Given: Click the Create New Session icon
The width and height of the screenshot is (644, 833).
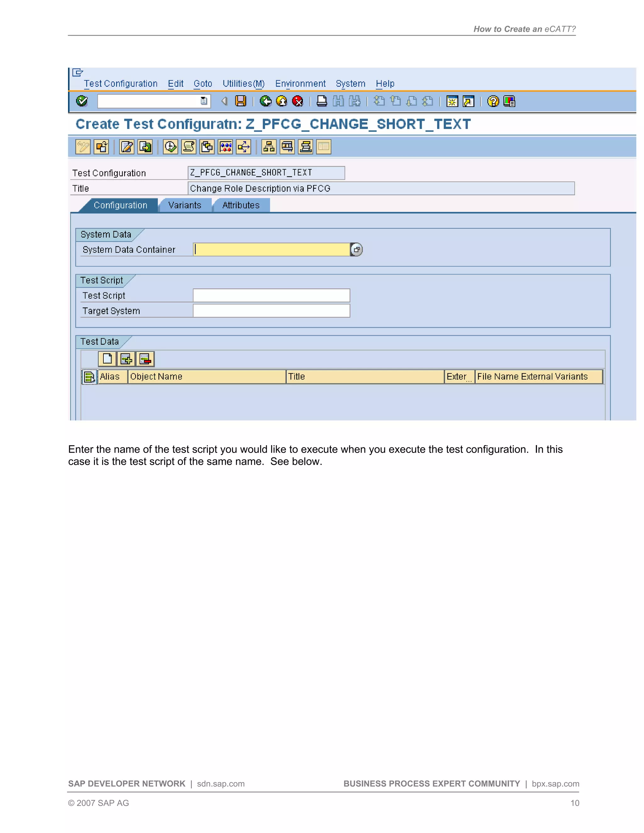Looking at the screenshot, I should pos(452,102).
